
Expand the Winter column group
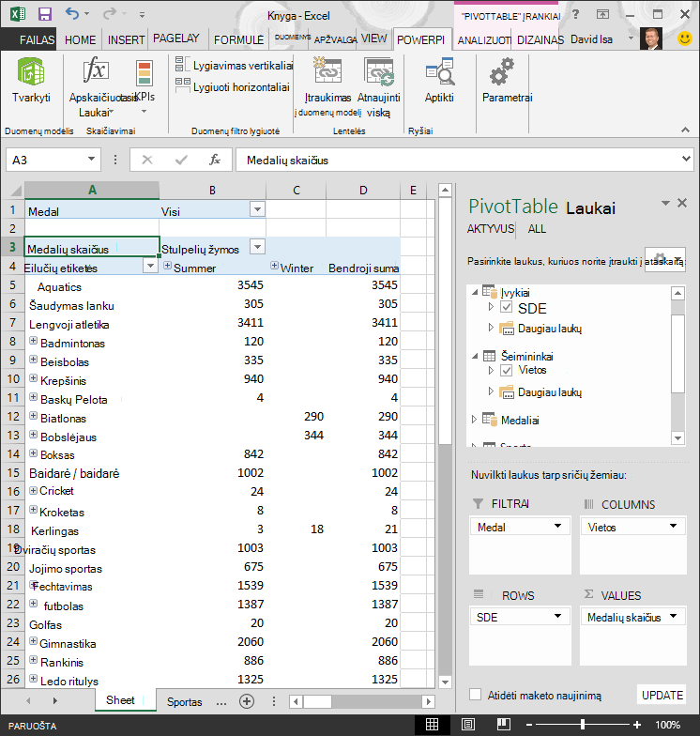pos(274,267)
